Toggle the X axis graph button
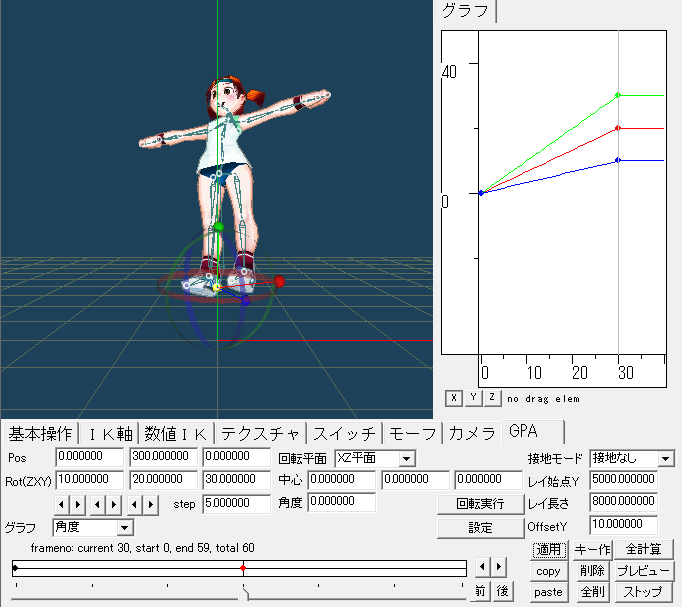 pos(454,397)
